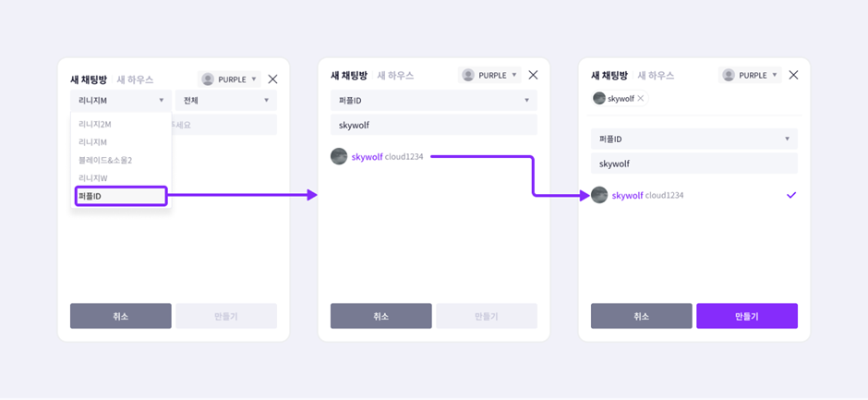Image resolution: width=868 pixels, height=400 pixels.
Task: Click skywolf avatar in right panel result
Action: point(599,195)
